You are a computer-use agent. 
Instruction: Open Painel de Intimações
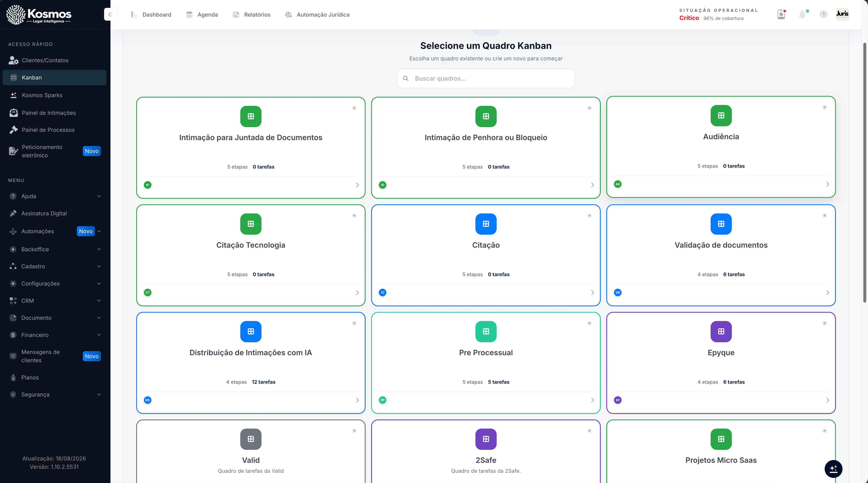pyautogui.click(x=55, y=113)
